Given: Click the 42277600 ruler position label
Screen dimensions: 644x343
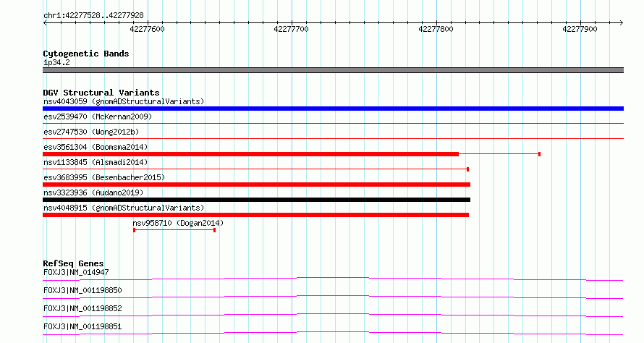Looking at the screenshot, I should click(147, 29).
